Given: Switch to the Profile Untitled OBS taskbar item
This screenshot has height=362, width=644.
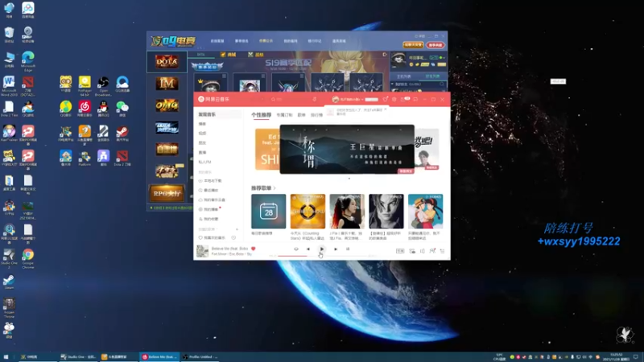Looking at the screenshot, I should pyautogui.click(x=200, y=357).
